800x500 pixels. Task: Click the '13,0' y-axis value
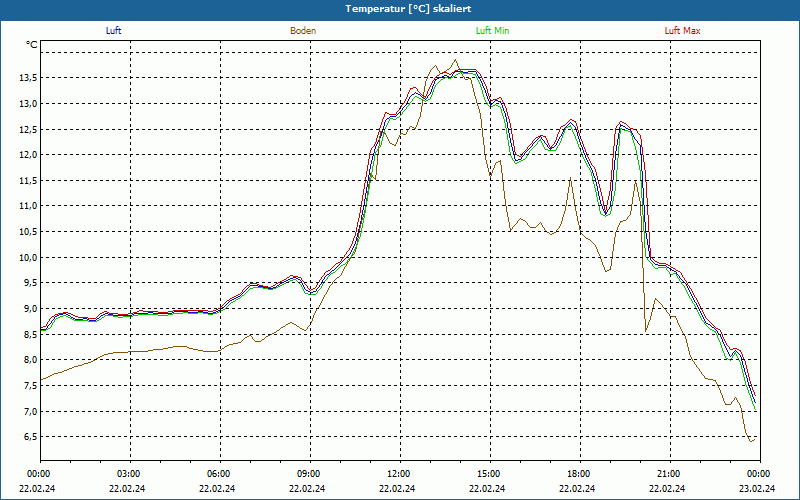click(29, 104)
